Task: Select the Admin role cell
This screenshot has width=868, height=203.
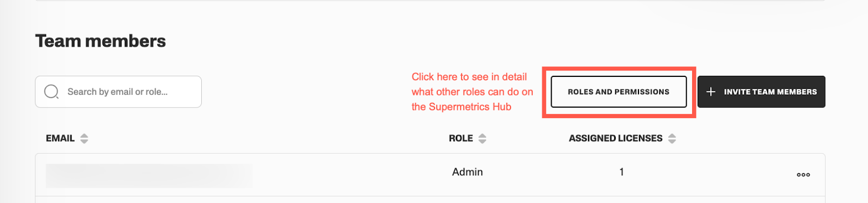Action: (468, 172)
